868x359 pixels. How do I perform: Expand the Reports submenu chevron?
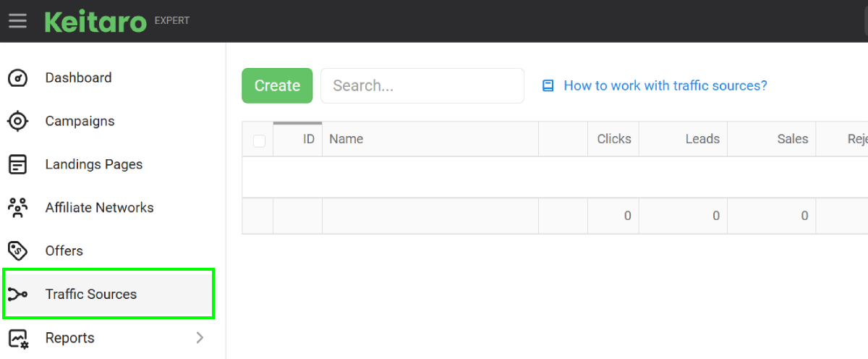[200, 338]
